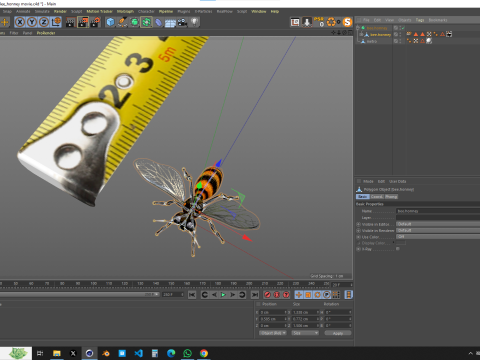Toggle scale keyframe recording icon
Image resolution: width=480 pixels, height=360 pixels.
point(308,295)
